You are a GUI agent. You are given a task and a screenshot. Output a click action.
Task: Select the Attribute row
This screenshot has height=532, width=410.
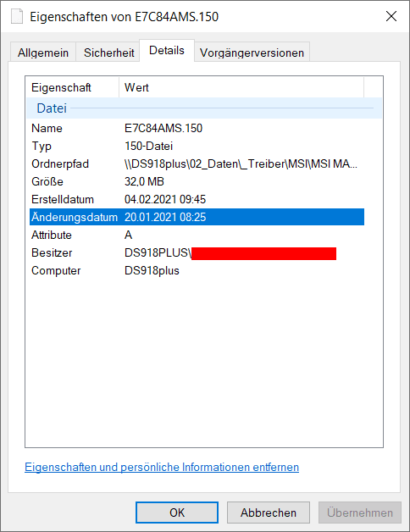click(197, 235)
